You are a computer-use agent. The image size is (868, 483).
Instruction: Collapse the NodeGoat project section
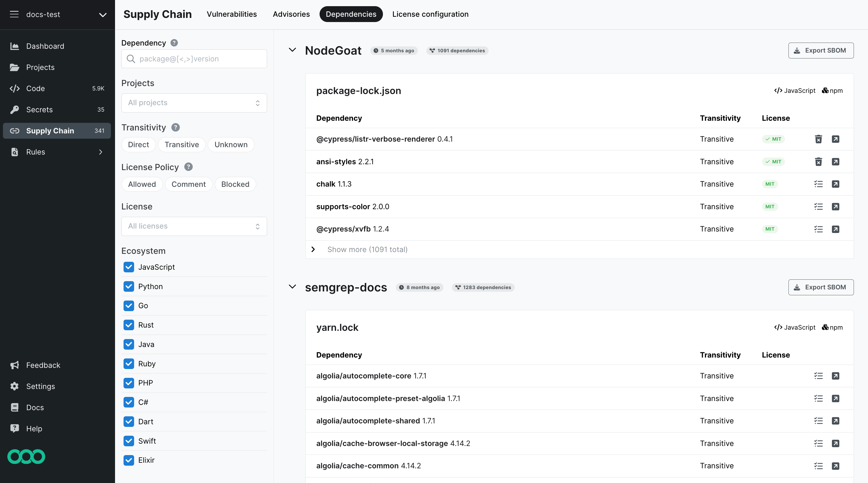[292, 50]
